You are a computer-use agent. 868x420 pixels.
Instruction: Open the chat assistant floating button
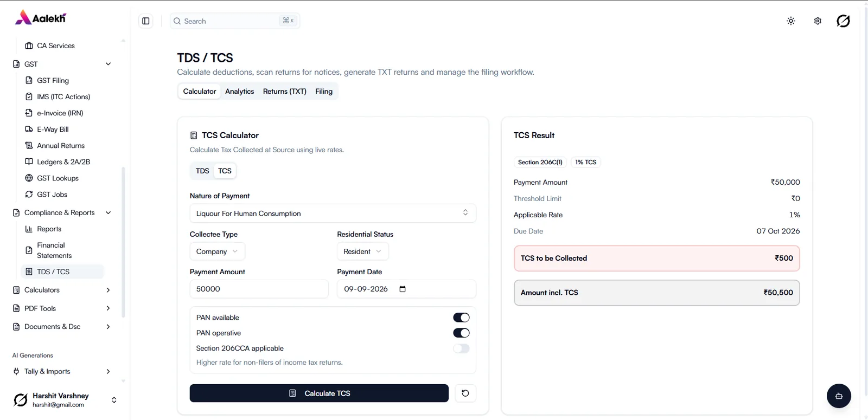(x=839, y=396)
